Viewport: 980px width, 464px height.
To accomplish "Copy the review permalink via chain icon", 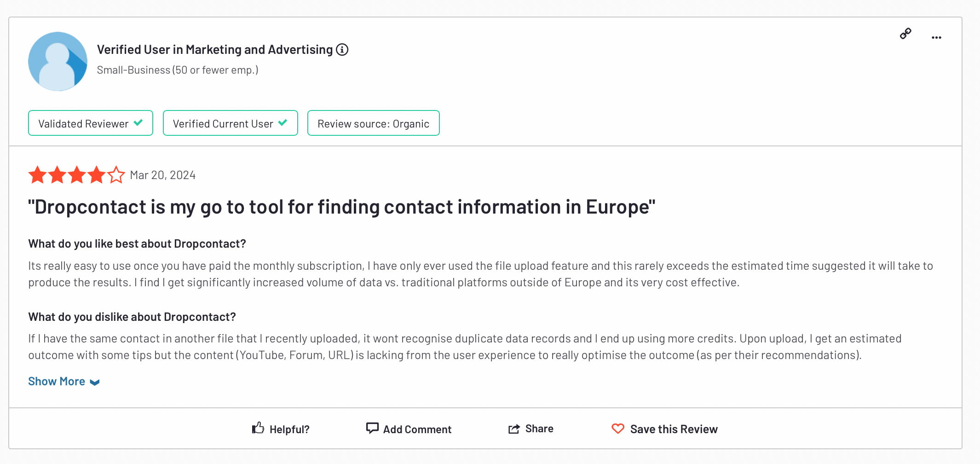I will pyautogui.click(x=905, y=34).
